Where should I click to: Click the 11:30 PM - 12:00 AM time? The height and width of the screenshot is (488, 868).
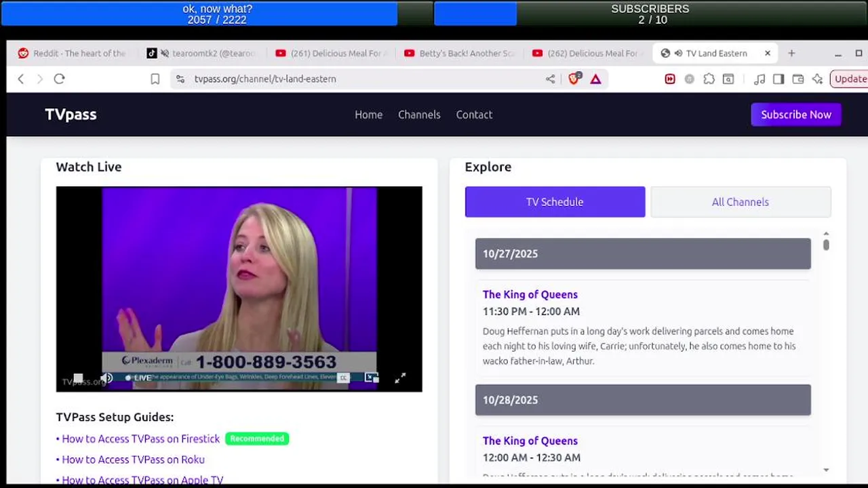(x=531, y=312)
